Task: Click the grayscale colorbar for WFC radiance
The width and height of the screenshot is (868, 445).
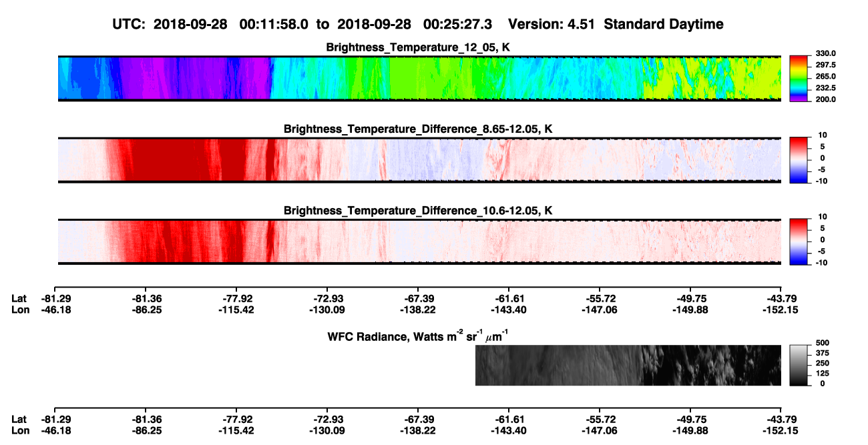Action: pos(799,366)
